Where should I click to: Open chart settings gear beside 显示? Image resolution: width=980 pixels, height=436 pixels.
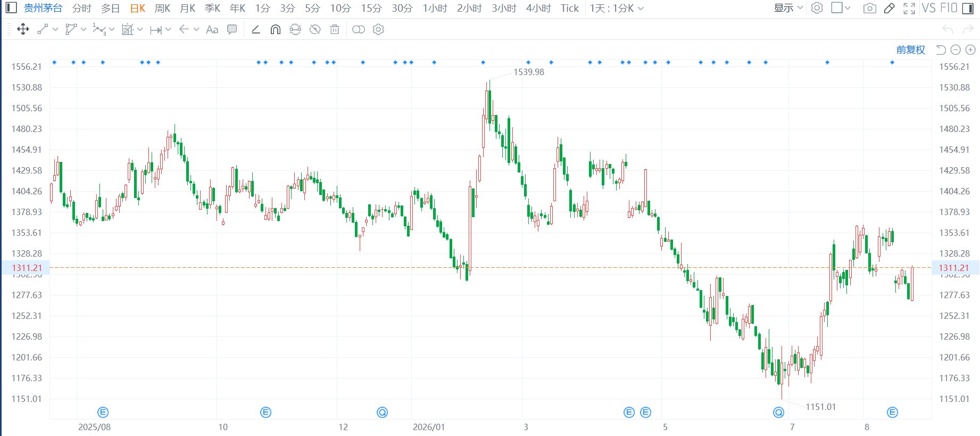(817, 8)
